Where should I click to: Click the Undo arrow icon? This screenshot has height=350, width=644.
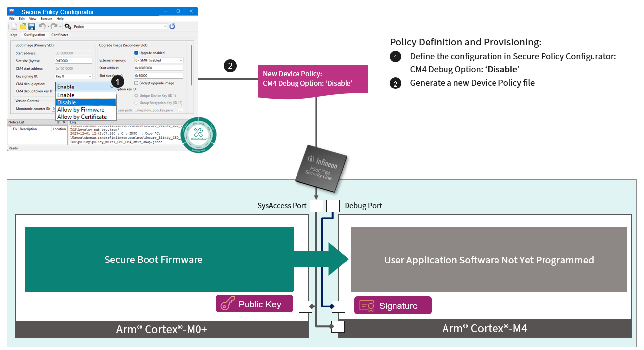42,26
